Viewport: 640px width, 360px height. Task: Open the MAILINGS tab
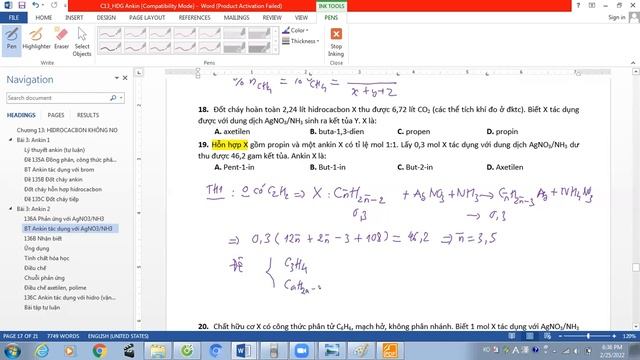tap(236, 18)
